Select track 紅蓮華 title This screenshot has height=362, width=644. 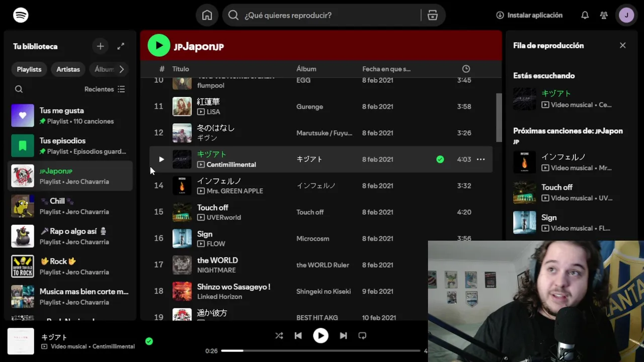[x=208, y=102]
